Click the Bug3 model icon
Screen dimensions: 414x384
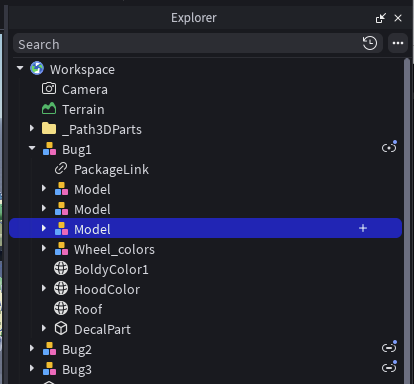(49, 369)
